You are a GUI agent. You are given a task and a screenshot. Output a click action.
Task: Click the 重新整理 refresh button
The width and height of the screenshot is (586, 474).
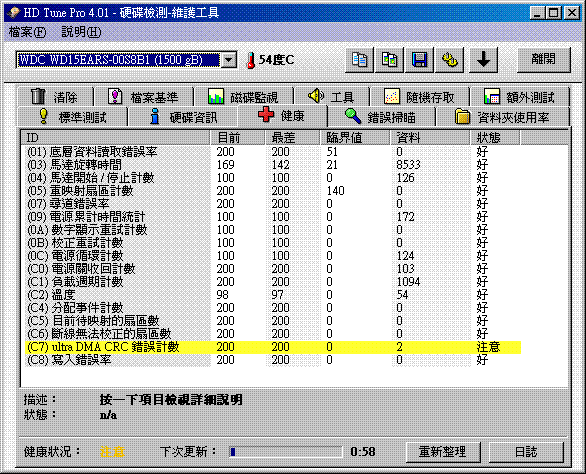pos(442,452)
